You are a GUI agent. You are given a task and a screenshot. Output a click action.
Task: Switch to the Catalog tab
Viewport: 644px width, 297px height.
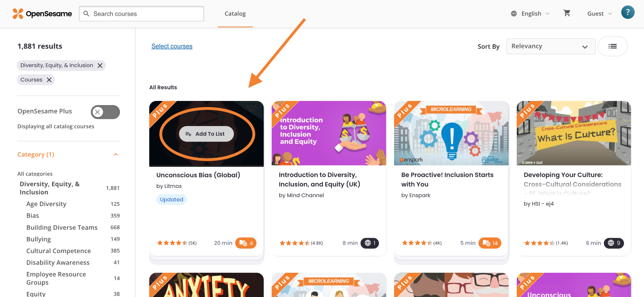(x=235, y=13)
